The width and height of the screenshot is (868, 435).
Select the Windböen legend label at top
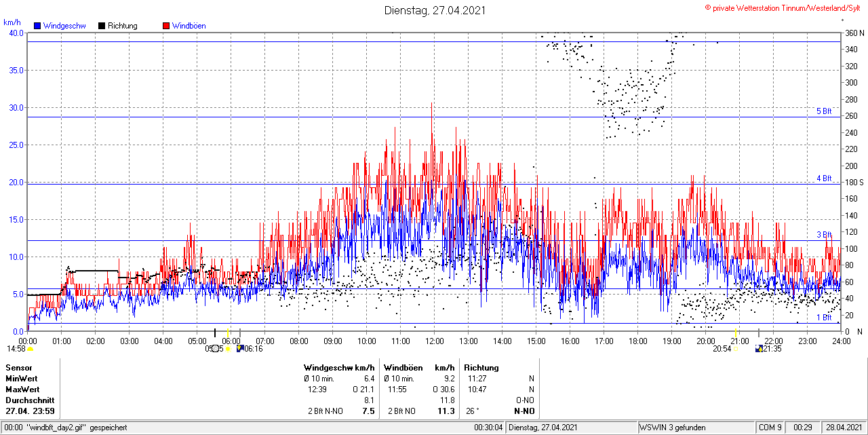(189, 26)
